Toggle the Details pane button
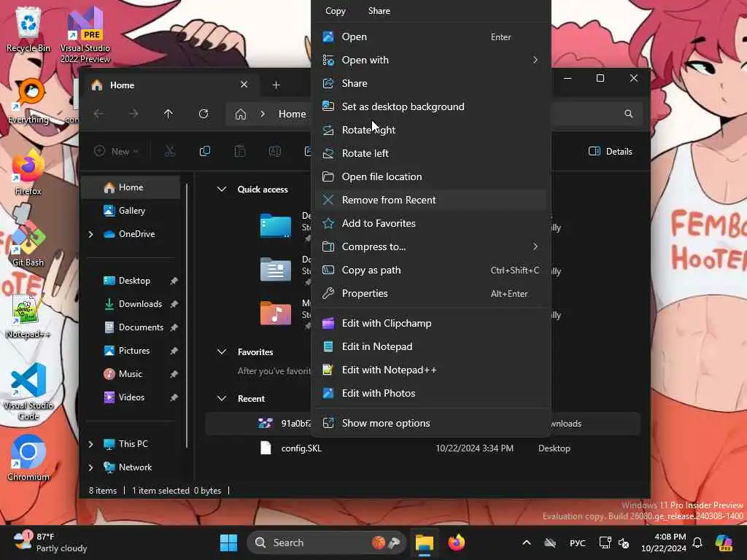The image size is (747, 560). tap(611, 152)
